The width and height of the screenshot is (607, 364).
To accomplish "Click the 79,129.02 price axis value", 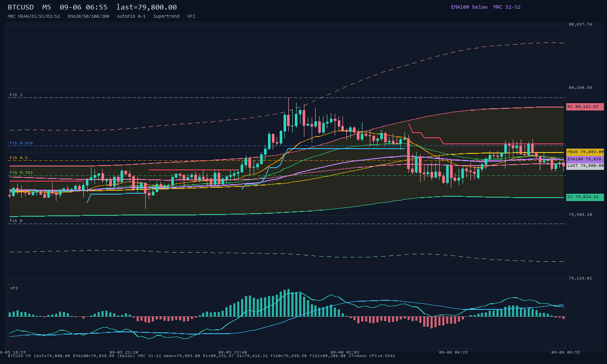I will coord(580,278).
